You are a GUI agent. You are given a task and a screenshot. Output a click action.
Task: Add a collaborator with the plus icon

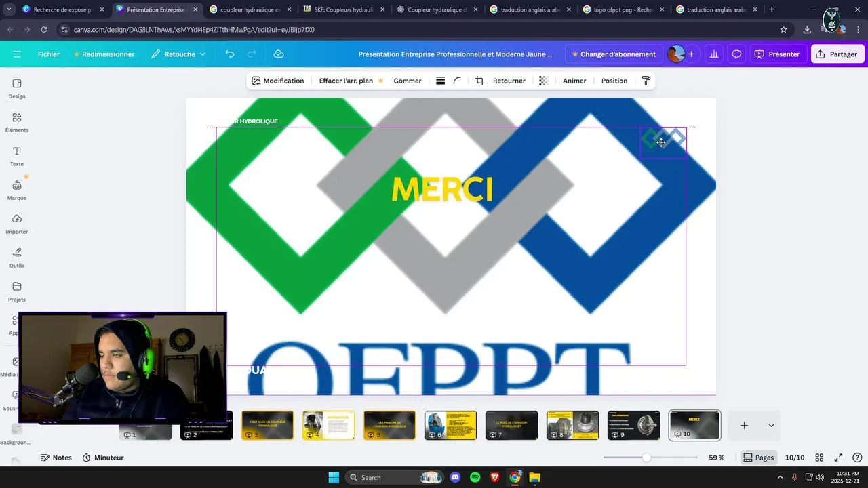click(x=691, y=54)
